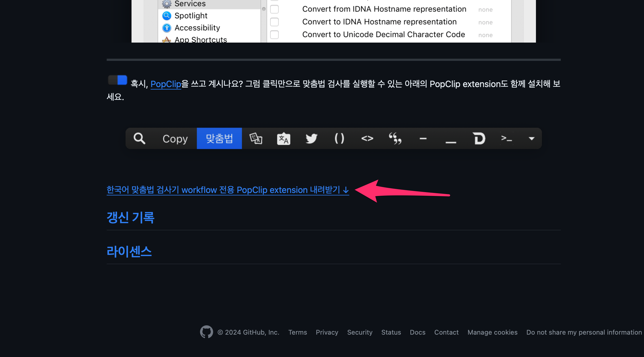This screenshot has width=644, height=357.
Task: Click the Twitter bird icon
Action: click(311, 138)
